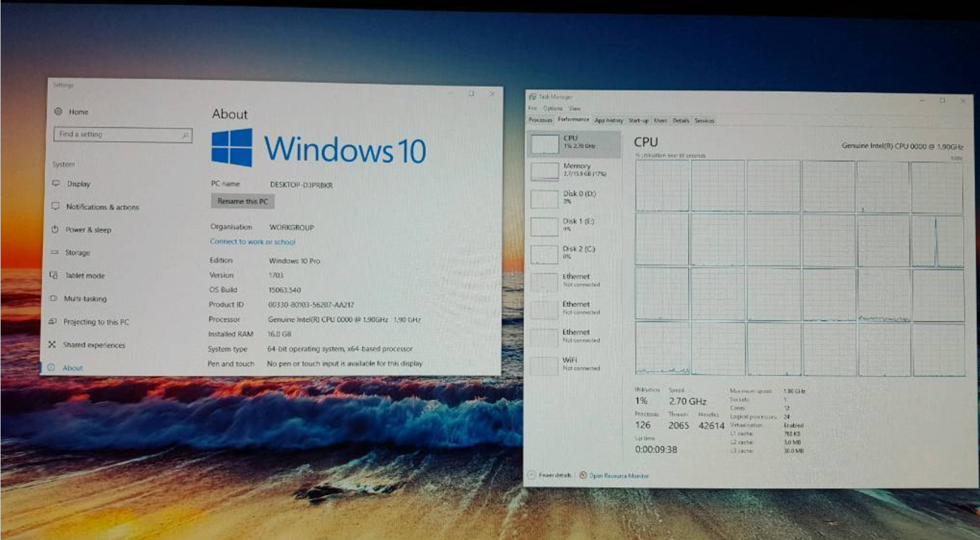Click the About heading in Settings
The height and width of the screenshot is (540, 980).
[x=230, y=114]
